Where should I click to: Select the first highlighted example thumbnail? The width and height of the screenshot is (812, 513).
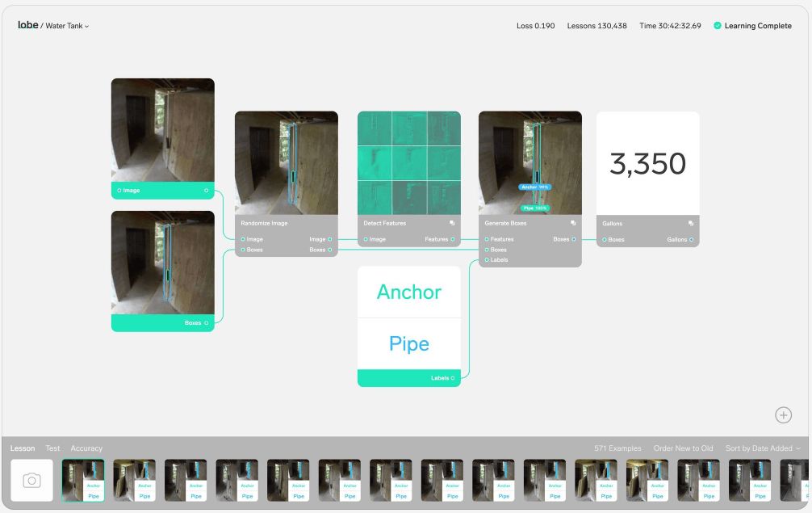pyautogui.click(x=83, y=480)
